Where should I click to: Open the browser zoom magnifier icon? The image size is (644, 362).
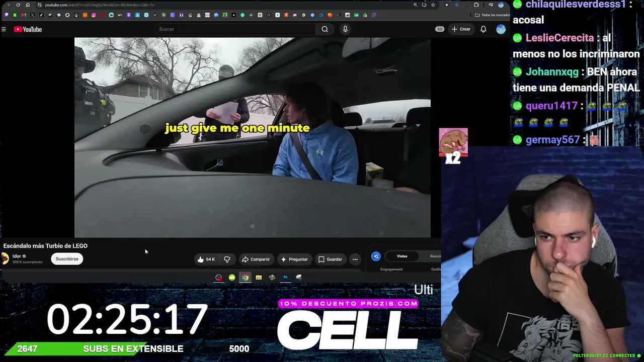[x=415, y=5]
